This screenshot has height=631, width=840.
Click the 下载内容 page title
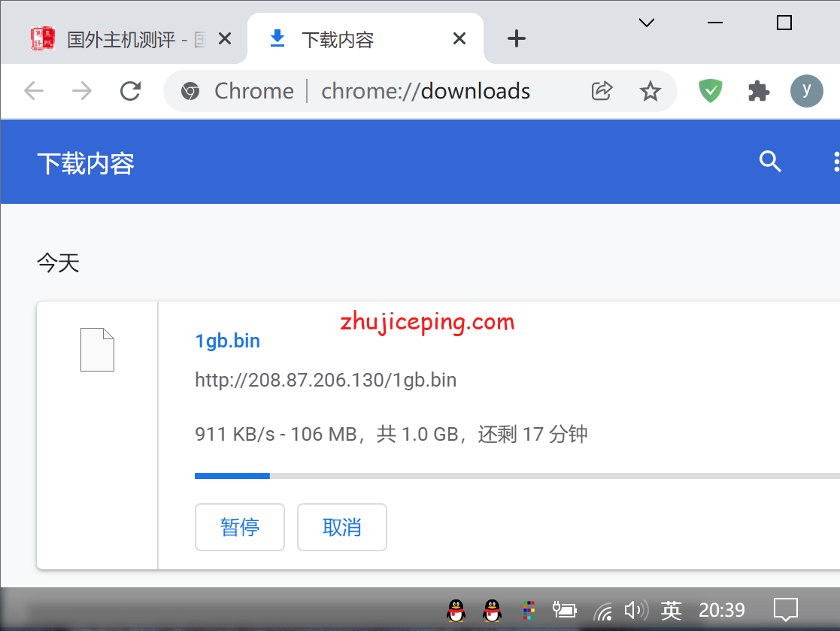click(86, 163)
